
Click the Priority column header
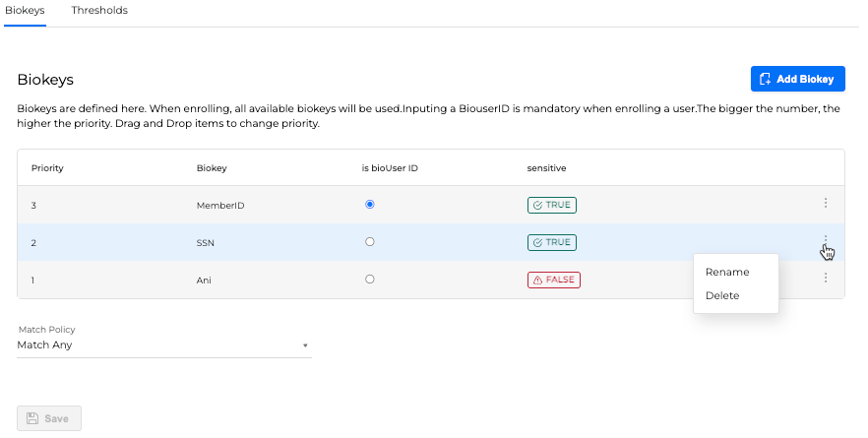pyautogui.click(x=47, y=168)
